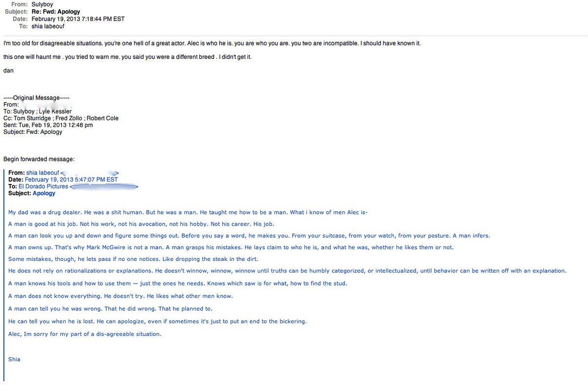Click the blue quote bar beside forwarded message

pyautogui.click(x=4, y=275)
